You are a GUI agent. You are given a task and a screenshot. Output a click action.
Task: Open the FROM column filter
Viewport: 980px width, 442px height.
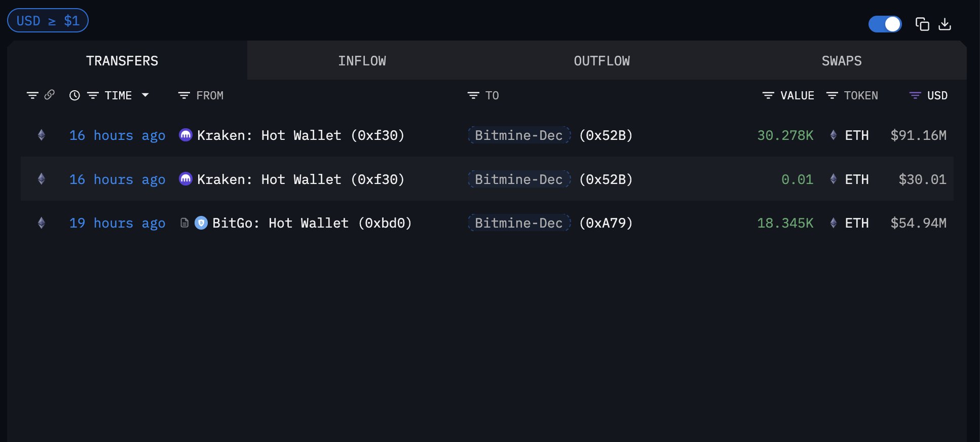[184, 95]
